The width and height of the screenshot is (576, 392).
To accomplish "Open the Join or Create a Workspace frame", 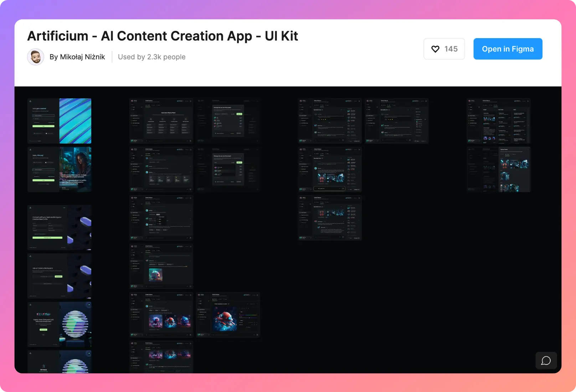I will tap(60, 276).
